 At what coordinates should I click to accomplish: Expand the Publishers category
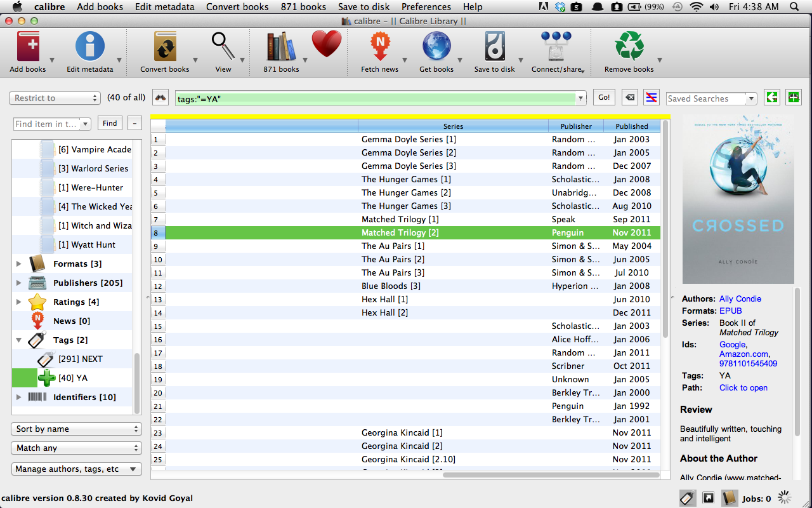(x=18, y=283)
